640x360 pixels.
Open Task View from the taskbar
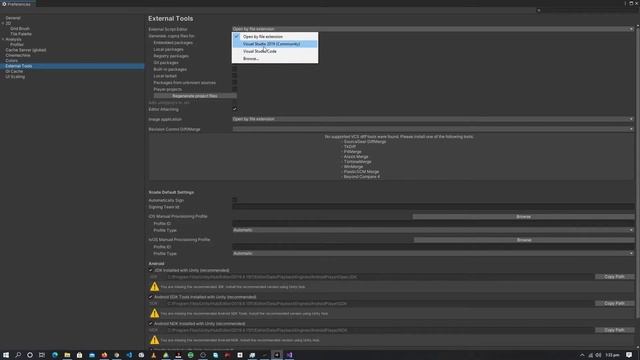(x=42, y=355)
